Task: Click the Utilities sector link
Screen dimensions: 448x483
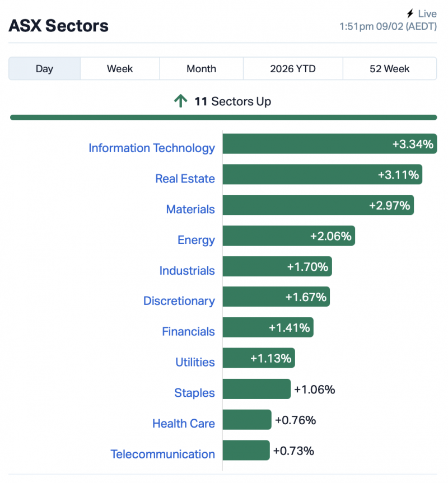Action: pos(195,363)
